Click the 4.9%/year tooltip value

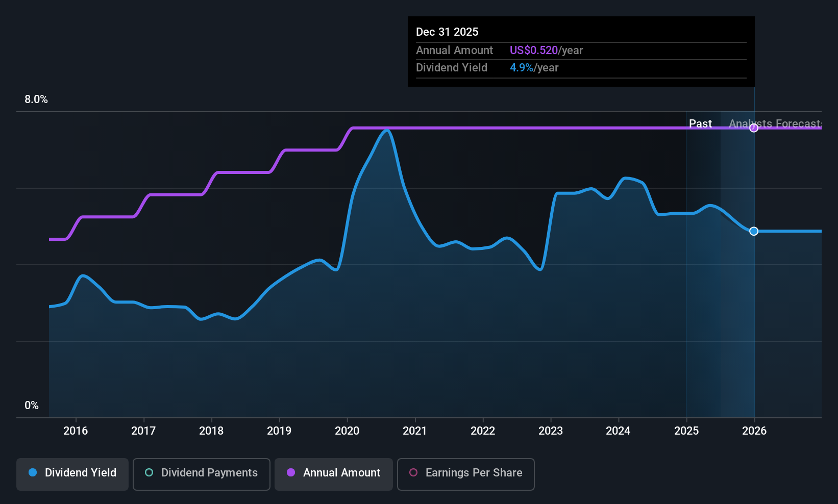click(534, 67)
